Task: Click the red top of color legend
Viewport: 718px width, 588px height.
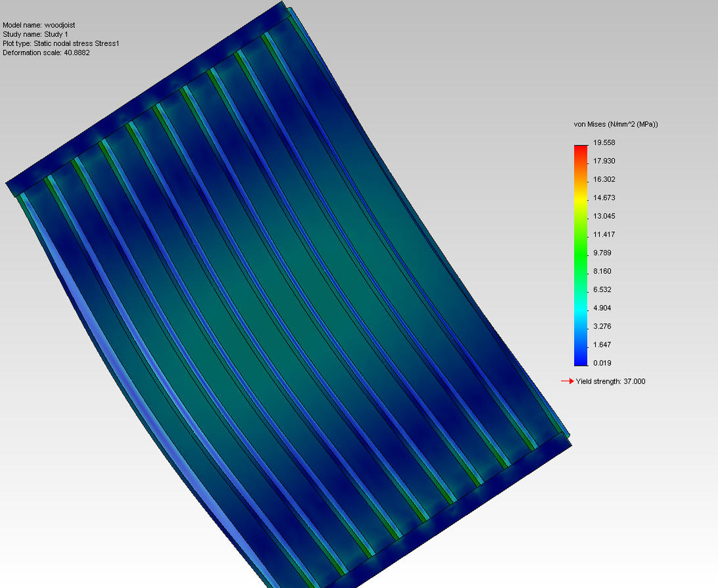Action: tap(581, 153)
